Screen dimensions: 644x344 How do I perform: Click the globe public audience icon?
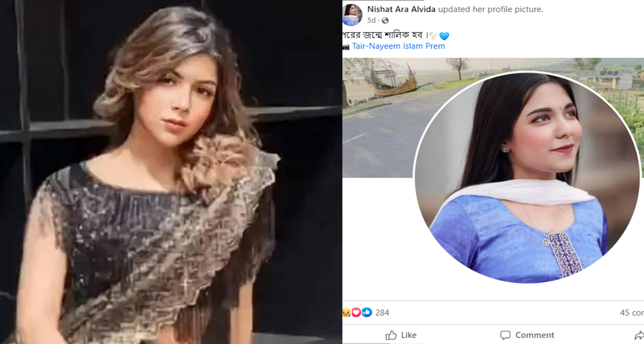click(x=385, y=20)
